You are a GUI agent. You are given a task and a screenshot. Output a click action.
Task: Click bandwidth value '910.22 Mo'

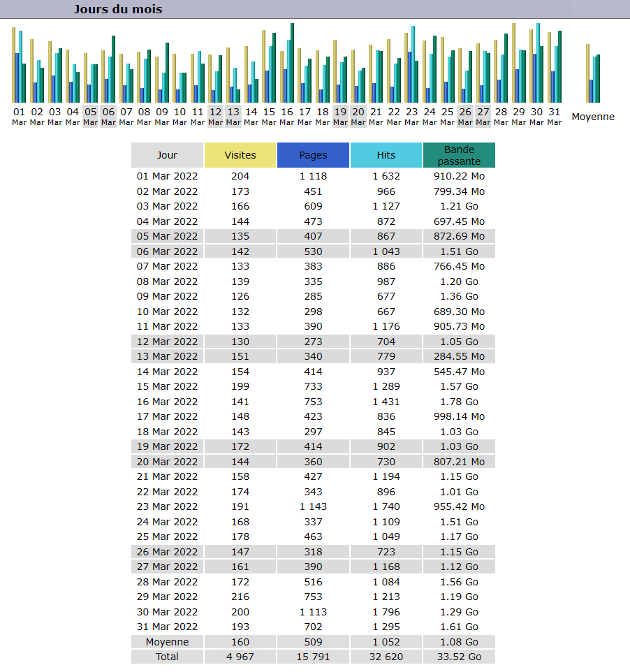(459, 176)
